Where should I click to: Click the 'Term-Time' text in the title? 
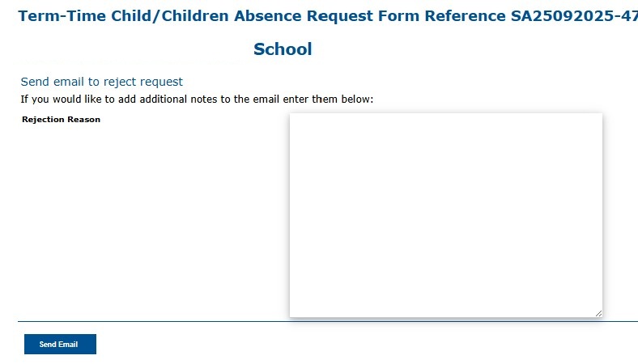(58, 16)
